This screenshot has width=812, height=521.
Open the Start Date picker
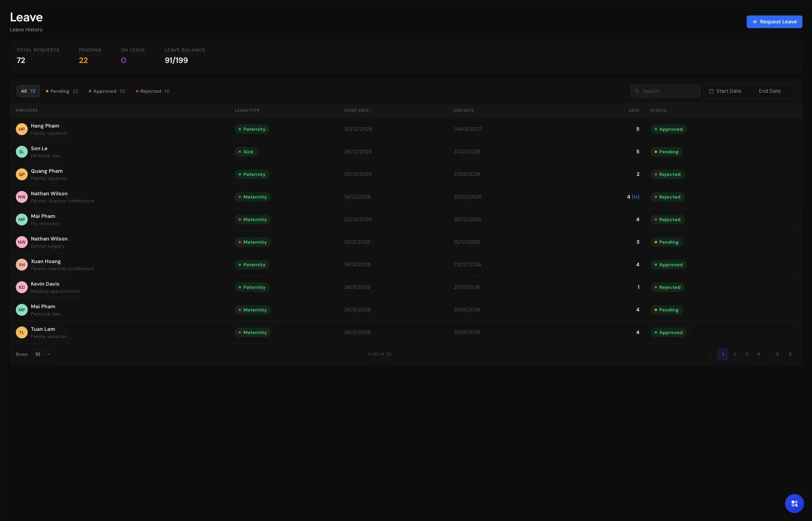(x=728, y=91)
